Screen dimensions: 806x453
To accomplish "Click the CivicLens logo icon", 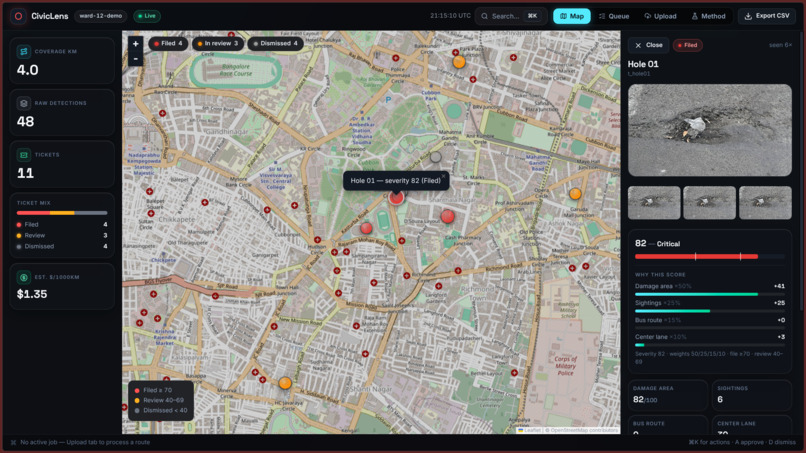I will pos(18,16).
